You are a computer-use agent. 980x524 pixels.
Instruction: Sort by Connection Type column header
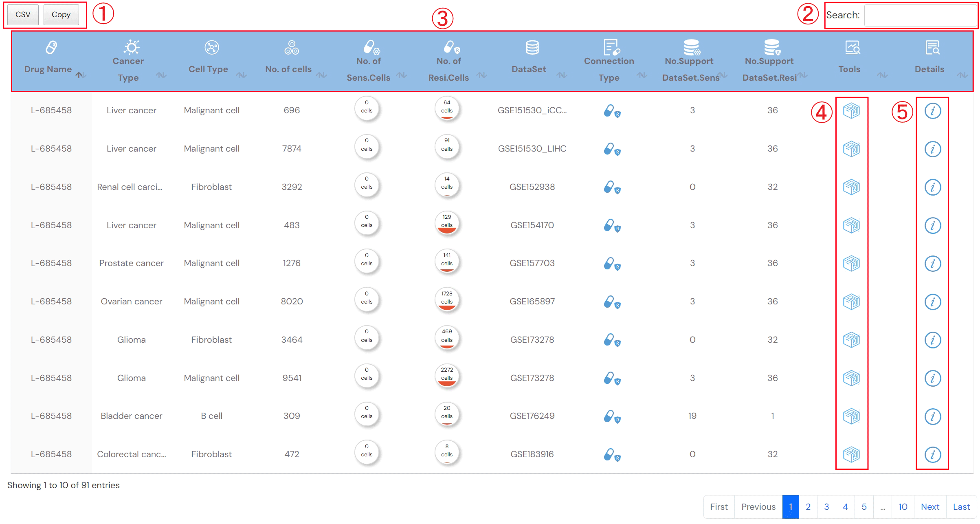pyautogui.click(x=609, y=69)
